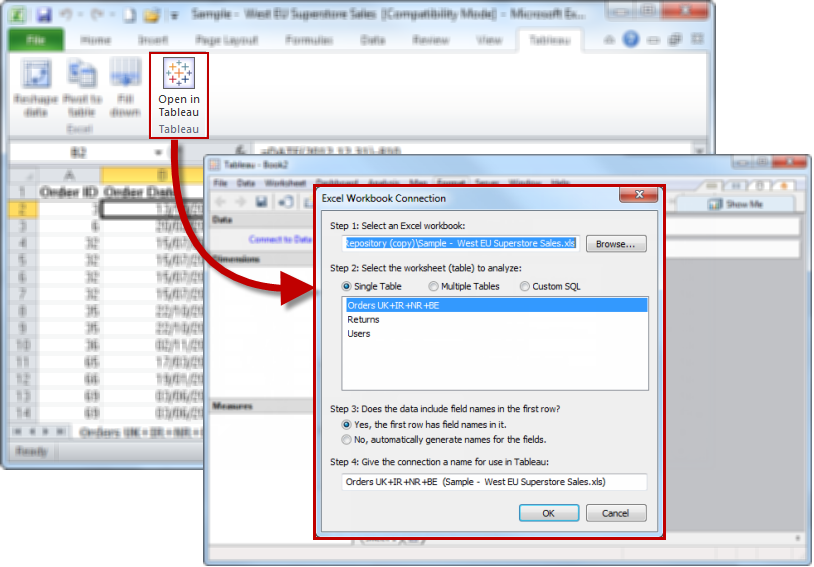Open the File tab in Excel
Image resolution: width=814 pixels, height=567 pixels.
pyautogui.click(x=36, y=40)
